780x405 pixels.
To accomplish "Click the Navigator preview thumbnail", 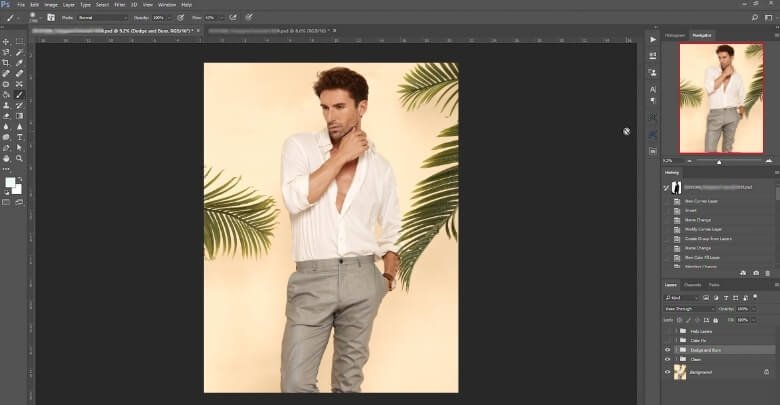I will [x=721, y=98].
